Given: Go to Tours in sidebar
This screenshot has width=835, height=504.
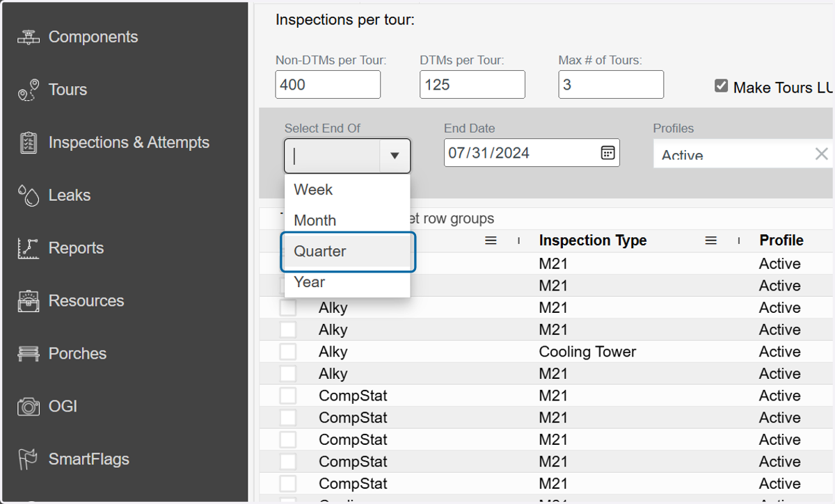Looking at the screenshot, I should click(67, 90).
